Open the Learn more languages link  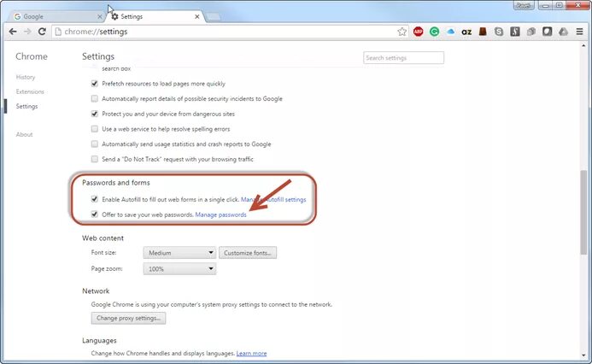(251, 354)
